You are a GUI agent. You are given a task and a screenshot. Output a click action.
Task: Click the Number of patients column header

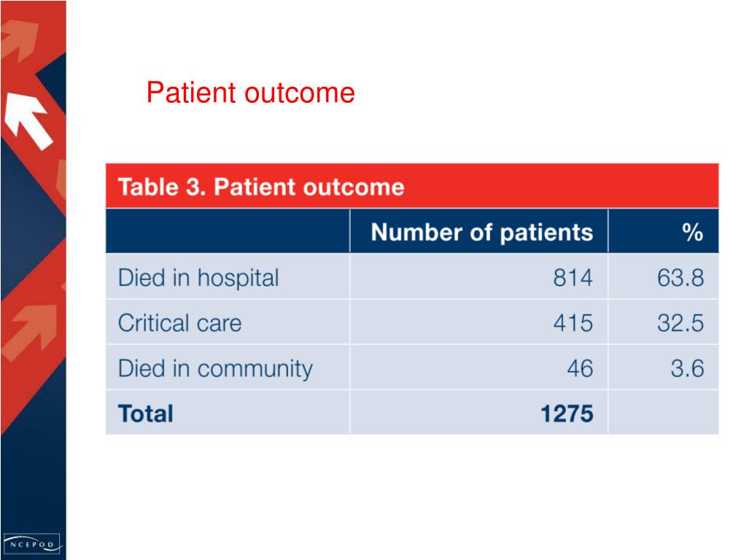click(481, 233)
